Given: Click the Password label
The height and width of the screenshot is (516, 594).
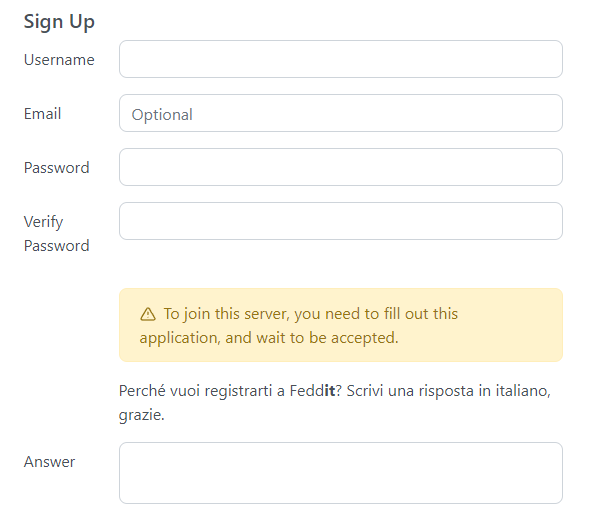Looking at the screenshot, I should [56, 168].
